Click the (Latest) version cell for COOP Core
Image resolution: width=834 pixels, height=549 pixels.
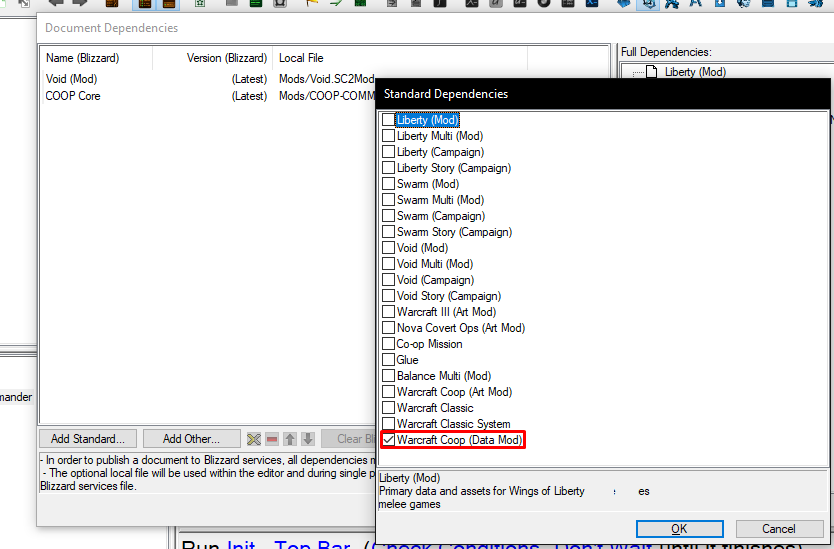click(249, 96)
